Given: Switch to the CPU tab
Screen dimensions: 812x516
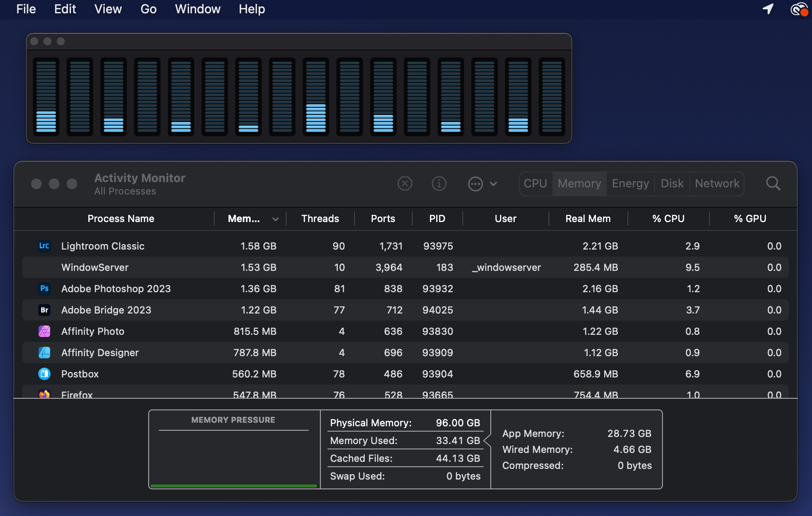Looking at the screenshot, I should coord(536,183).
